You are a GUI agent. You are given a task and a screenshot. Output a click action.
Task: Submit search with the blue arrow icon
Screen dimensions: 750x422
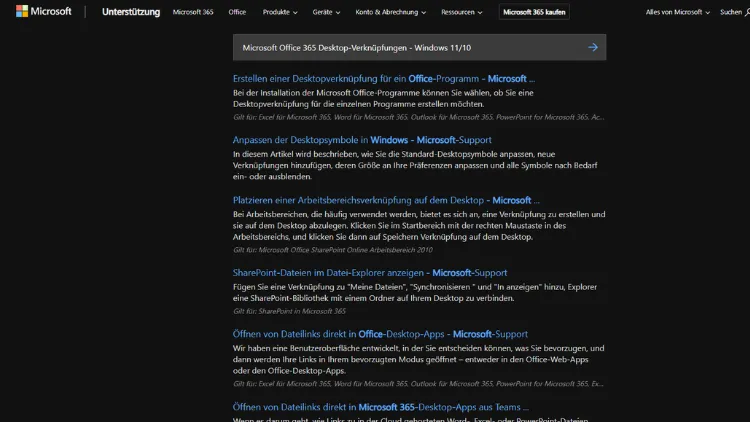pos(593,47)
